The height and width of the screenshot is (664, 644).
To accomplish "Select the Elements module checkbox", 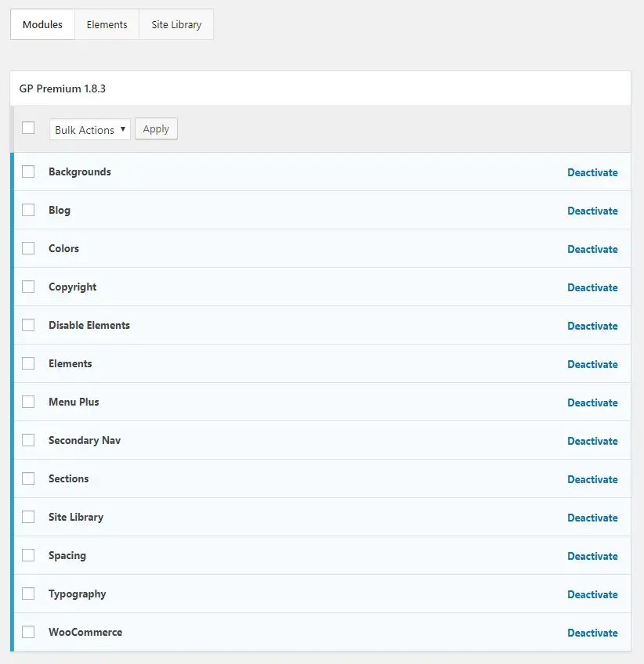I will (x=28, y=363).
